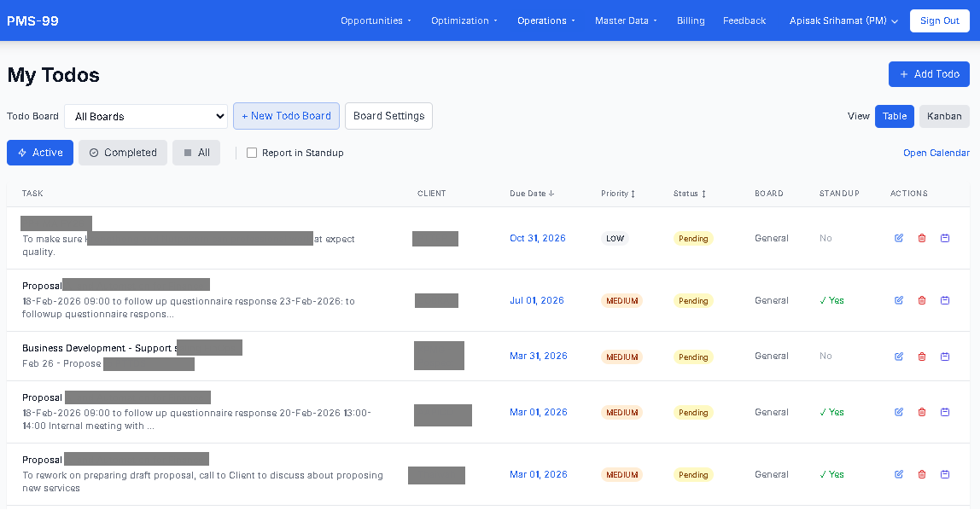Switch to Kanban view
Screen dimensions: 980x516
click(x=944, y=116)
